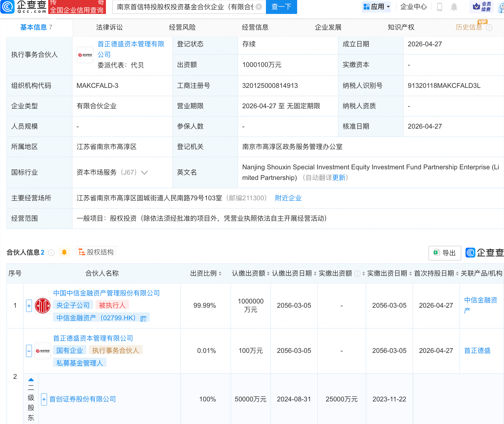Expand the 国标行业 J67 chevron

coord(144,173)
